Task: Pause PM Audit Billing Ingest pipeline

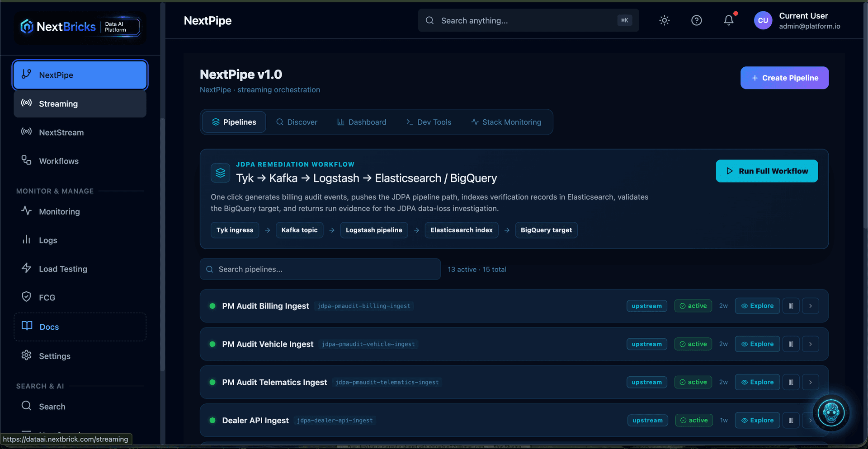Action: pyautogui.click(x=791, y=306)
